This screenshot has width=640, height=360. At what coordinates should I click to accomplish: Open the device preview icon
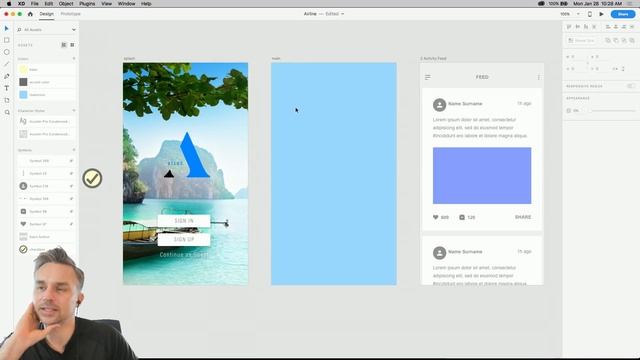(589, 14)
